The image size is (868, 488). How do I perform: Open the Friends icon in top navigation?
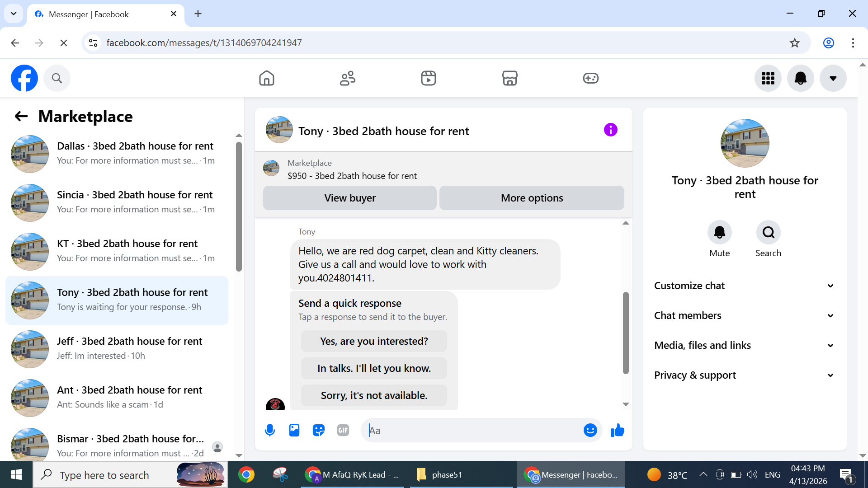[348, 78]
